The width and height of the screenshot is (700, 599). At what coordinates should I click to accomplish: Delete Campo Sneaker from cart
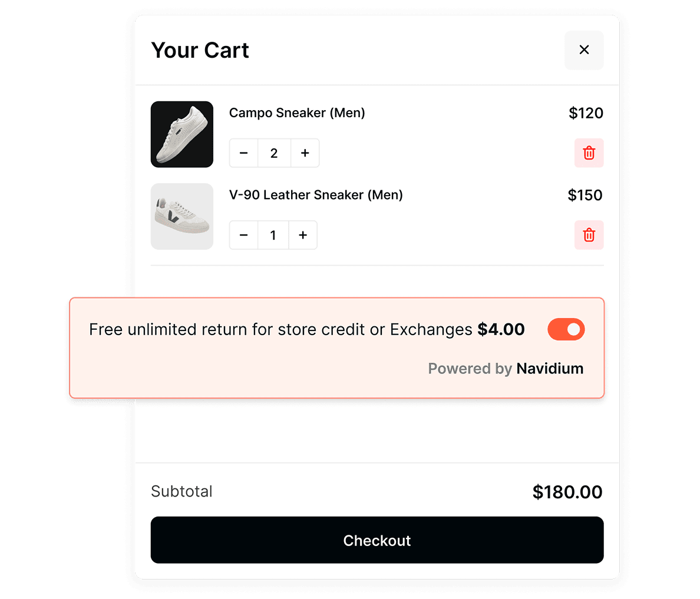(589, 153)
